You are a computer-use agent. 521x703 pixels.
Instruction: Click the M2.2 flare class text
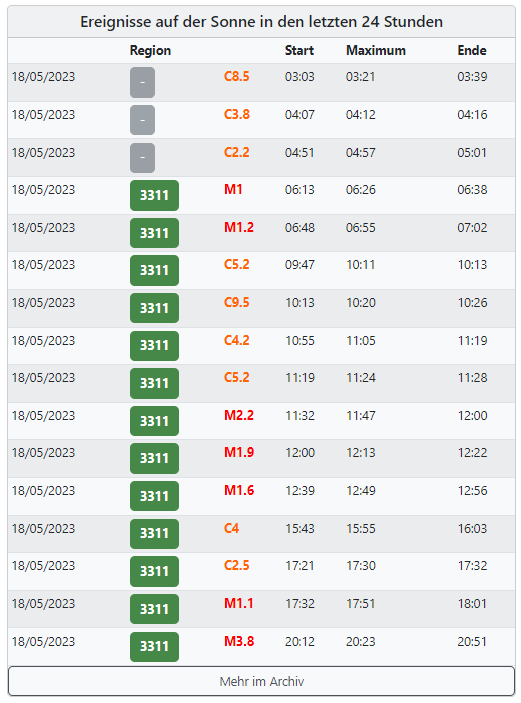click(239, 415)
